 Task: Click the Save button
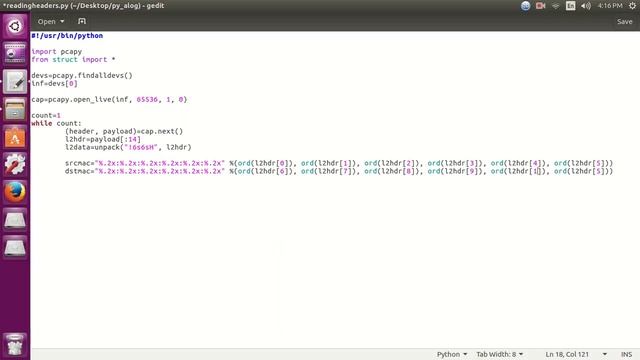tap(624, 22)
